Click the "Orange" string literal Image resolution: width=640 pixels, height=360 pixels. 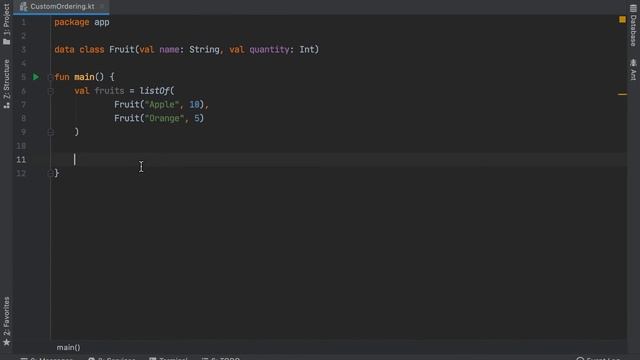pyautogui.click(x=164, y=118)
